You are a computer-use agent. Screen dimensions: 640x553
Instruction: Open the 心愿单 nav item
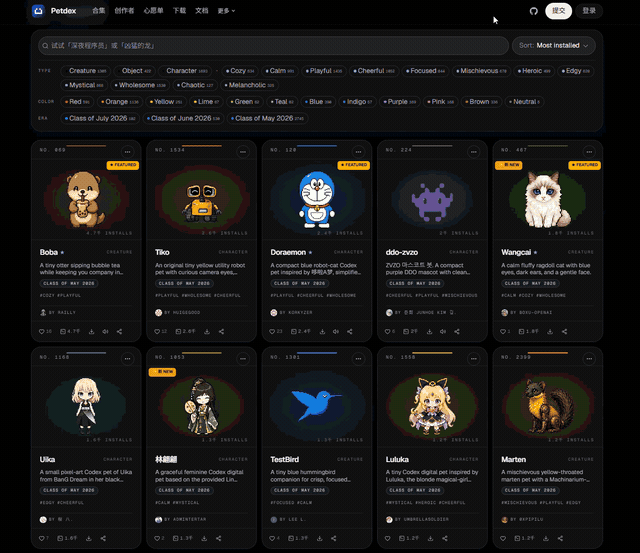point(153,11)
